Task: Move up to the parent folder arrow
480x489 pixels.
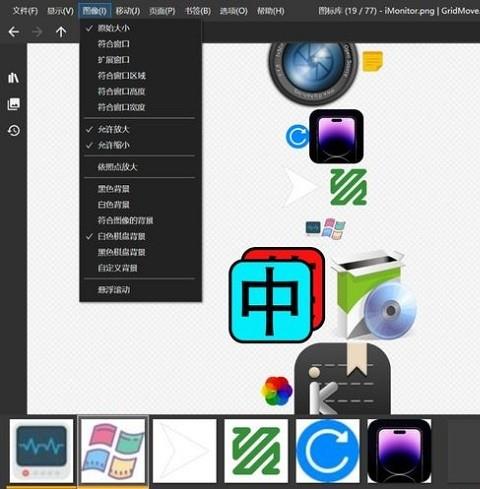Action: pos(61,32)
